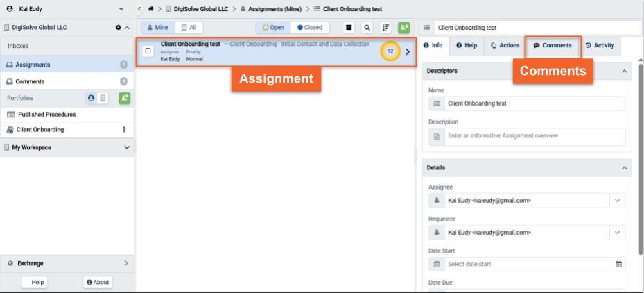
Task: Open DigiSolve Global LLC settings gear
Action: pyautogui.click(x=119, y=28)
